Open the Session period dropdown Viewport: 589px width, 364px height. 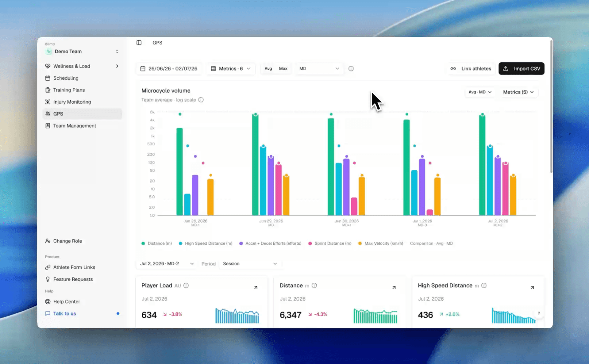point(250,264)
